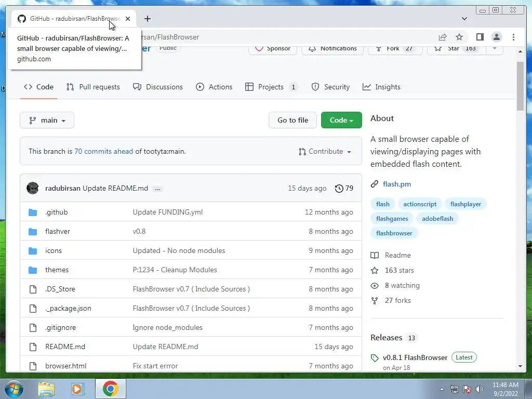The height and width of the screenshot is (399, 532).
Task: Click the scrollbar down arrow
Action: (x=520, y=366)
